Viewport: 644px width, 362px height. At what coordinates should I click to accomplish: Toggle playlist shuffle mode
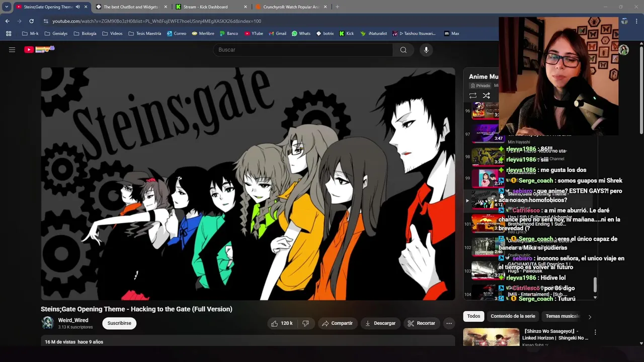click(486, 96)
